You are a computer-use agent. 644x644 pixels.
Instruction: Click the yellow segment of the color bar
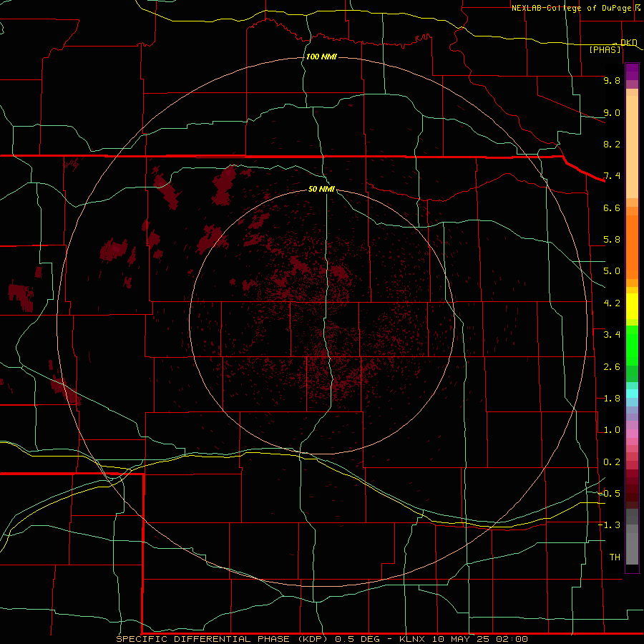(x=632, y=306)
